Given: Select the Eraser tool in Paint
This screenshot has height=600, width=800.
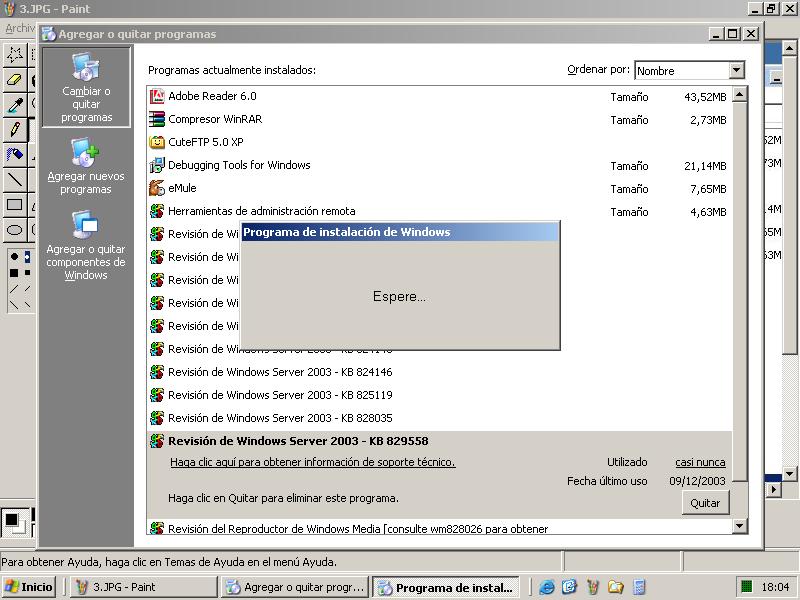Looking at the screenshot, I should (x=14, y=79).
